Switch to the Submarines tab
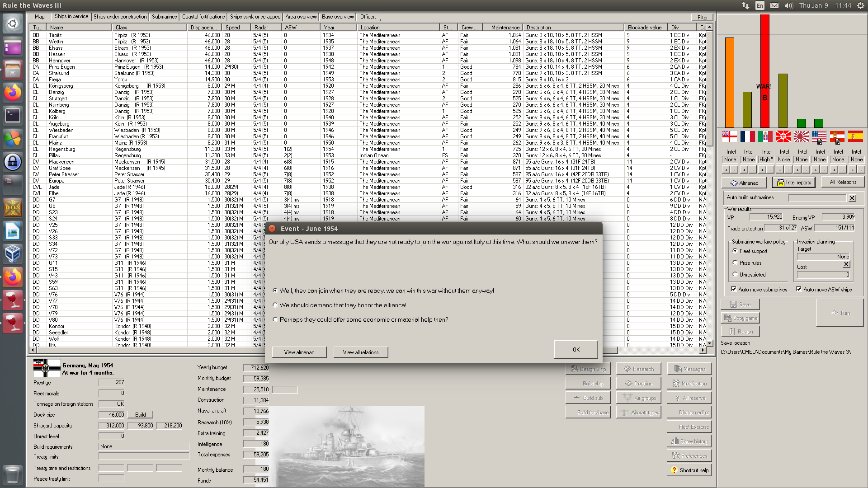The width and height of the screenshot is (868, 488). click(164, 17)
